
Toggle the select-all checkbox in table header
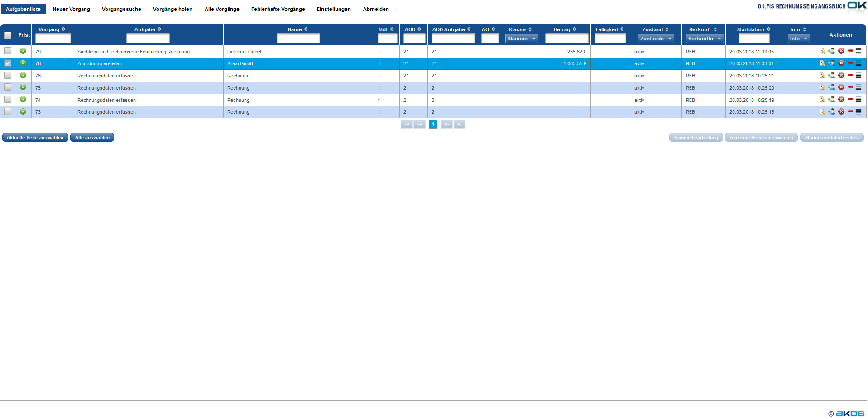coord(8,35)
